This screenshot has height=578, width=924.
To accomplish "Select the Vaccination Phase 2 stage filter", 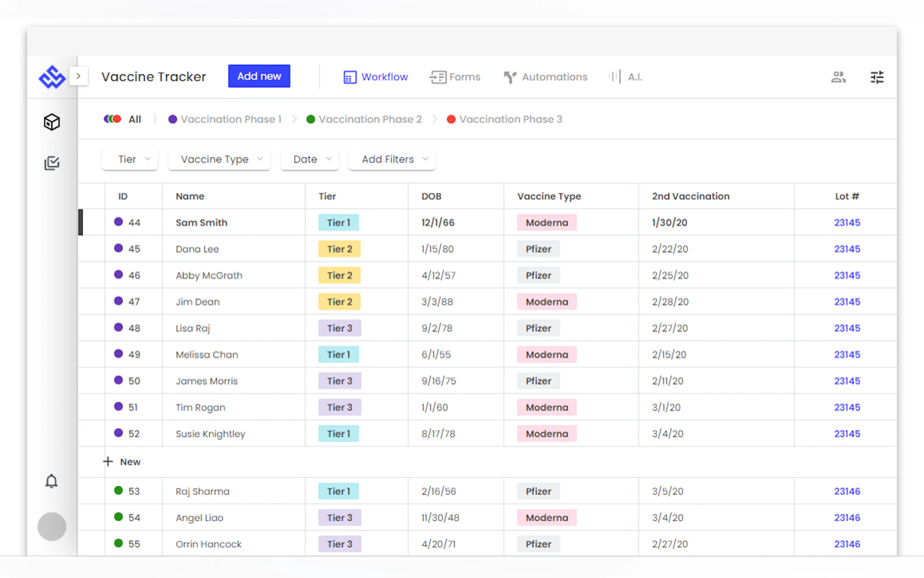I will pyautogui.click(x=364, y=119).
